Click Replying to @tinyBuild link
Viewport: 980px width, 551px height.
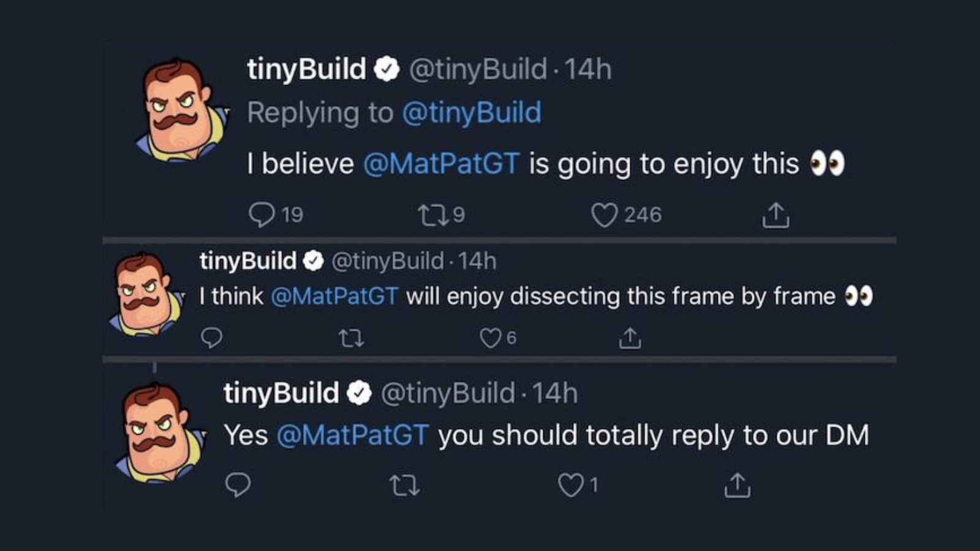tap(472, 112)
